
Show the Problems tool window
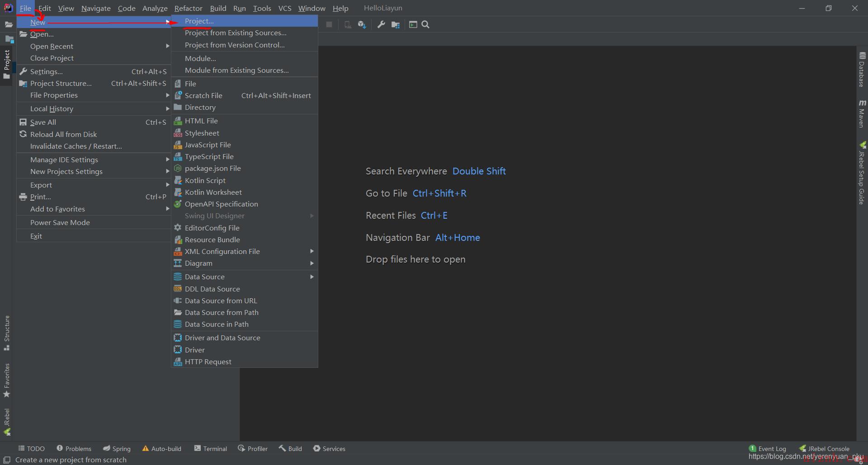pos(74,448)
